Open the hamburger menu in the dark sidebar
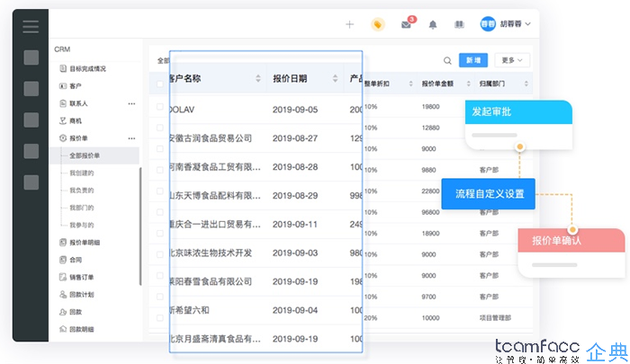Screen dimensions: 630x364 click(31, 26)
